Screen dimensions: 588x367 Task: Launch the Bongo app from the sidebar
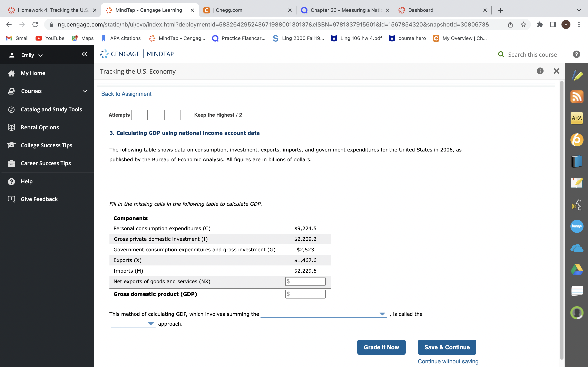577,226
